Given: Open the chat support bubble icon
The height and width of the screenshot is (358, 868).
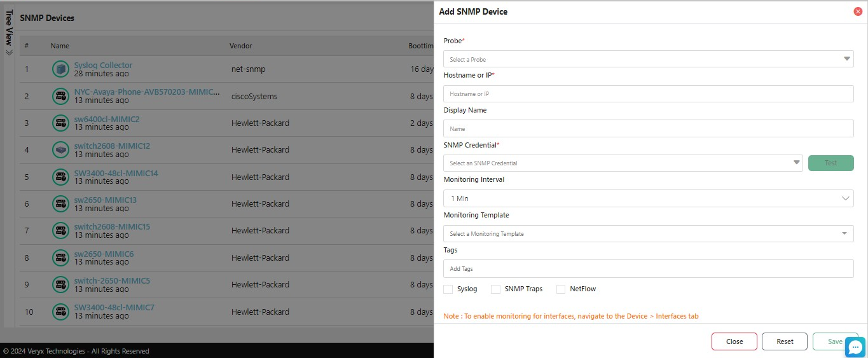Looking at the screenshot, I should (855, 347).
